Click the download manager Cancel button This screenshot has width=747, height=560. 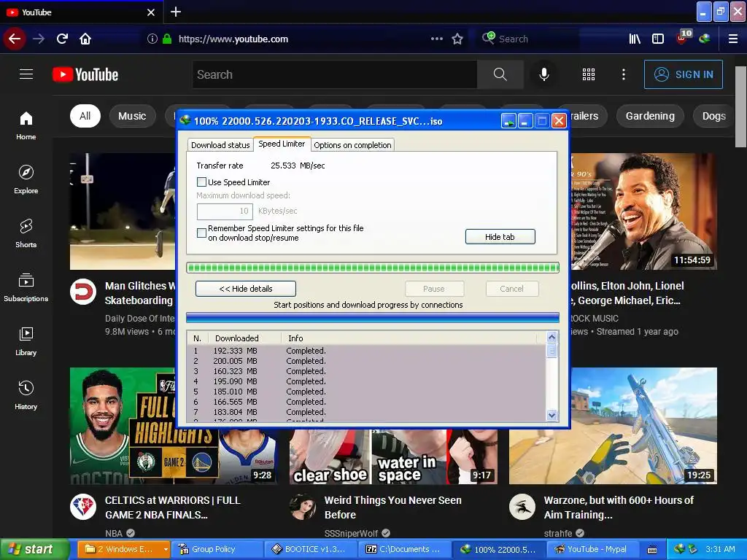tap(511, 289)
